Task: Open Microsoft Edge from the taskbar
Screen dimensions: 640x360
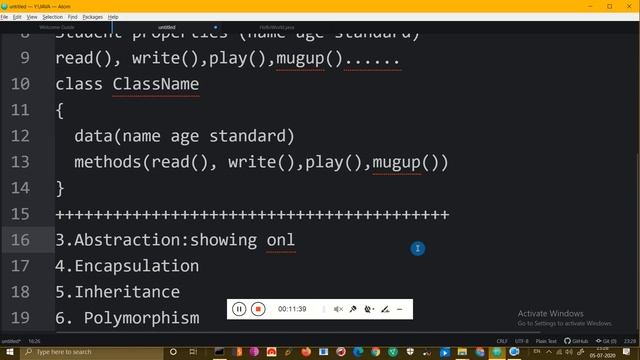Action: point(358,352)
